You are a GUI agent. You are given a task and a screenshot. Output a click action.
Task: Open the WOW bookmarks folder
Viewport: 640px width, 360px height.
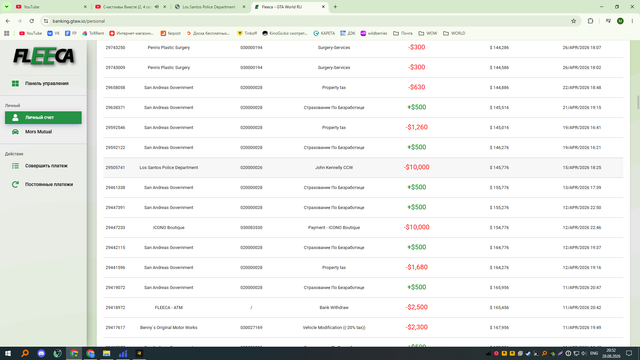(427, 33)
